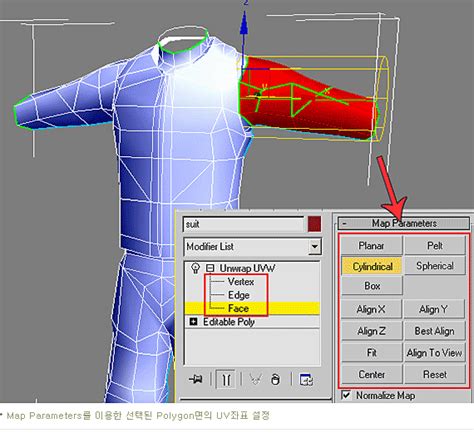This screenshot has height=438, width=474.
Task: Click the Best Align button
Action: pyautogui.click(x=434, y=331)
